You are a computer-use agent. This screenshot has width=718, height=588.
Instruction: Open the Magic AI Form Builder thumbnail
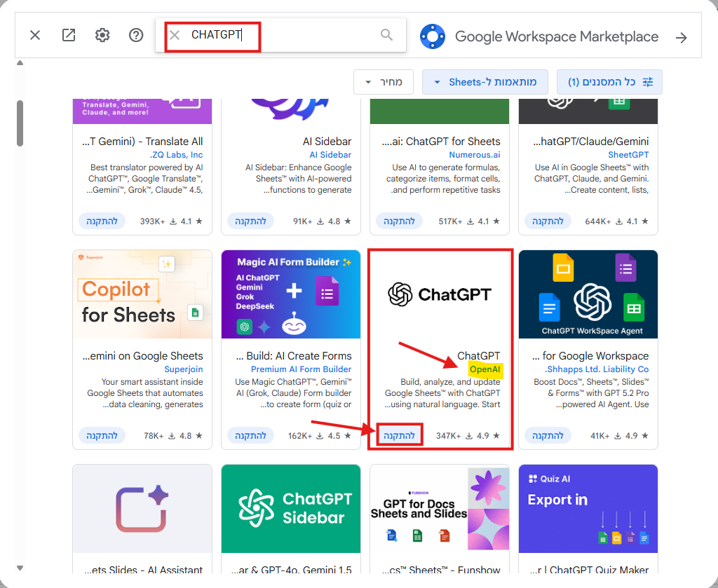coord(291,294)
